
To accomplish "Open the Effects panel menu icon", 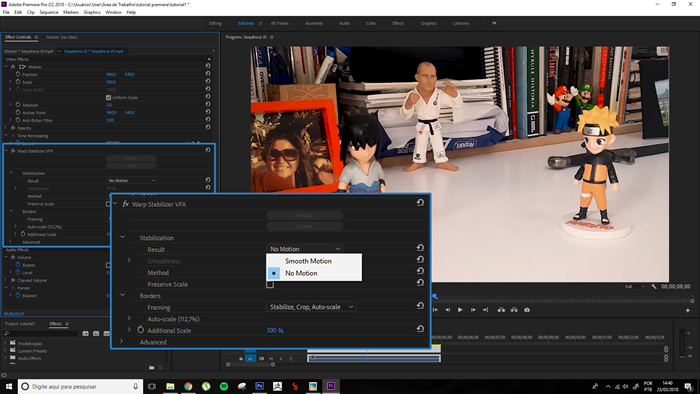I will (67, 324).
